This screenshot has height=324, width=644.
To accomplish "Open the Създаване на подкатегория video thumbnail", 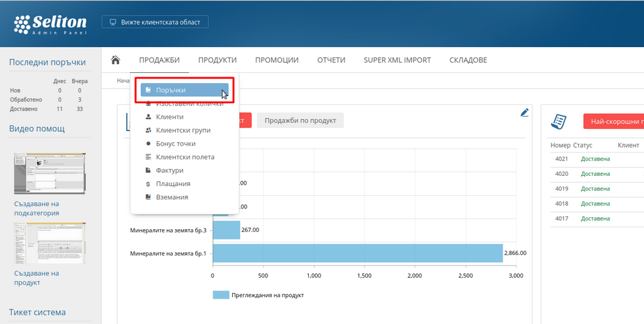I will pos(50,173).
